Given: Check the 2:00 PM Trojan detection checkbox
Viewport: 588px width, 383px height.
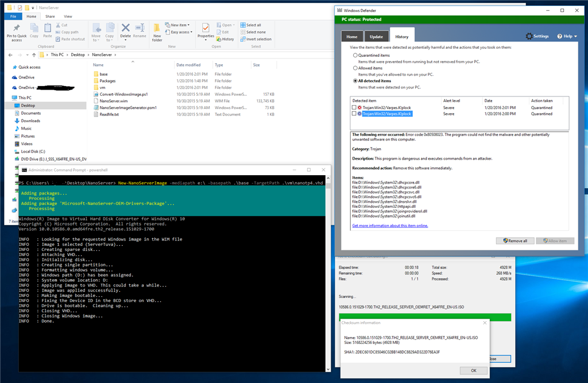Looking at the screenshot, I should point(354,113).
